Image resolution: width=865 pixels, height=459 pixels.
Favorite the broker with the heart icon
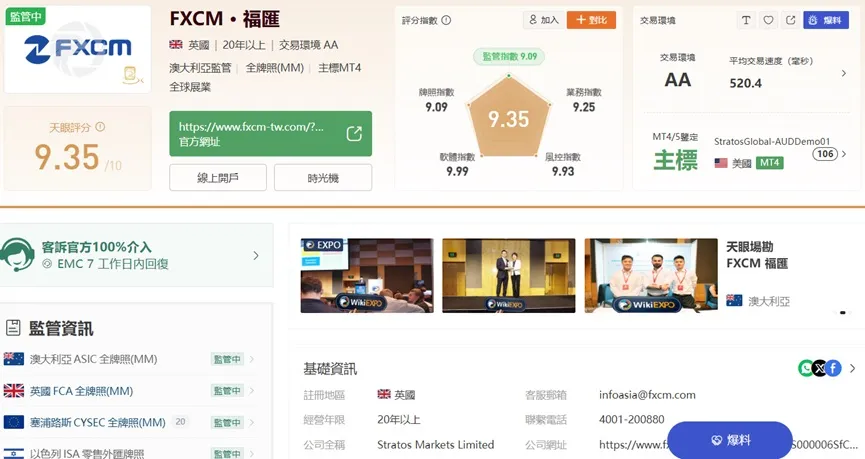point(768,20)
